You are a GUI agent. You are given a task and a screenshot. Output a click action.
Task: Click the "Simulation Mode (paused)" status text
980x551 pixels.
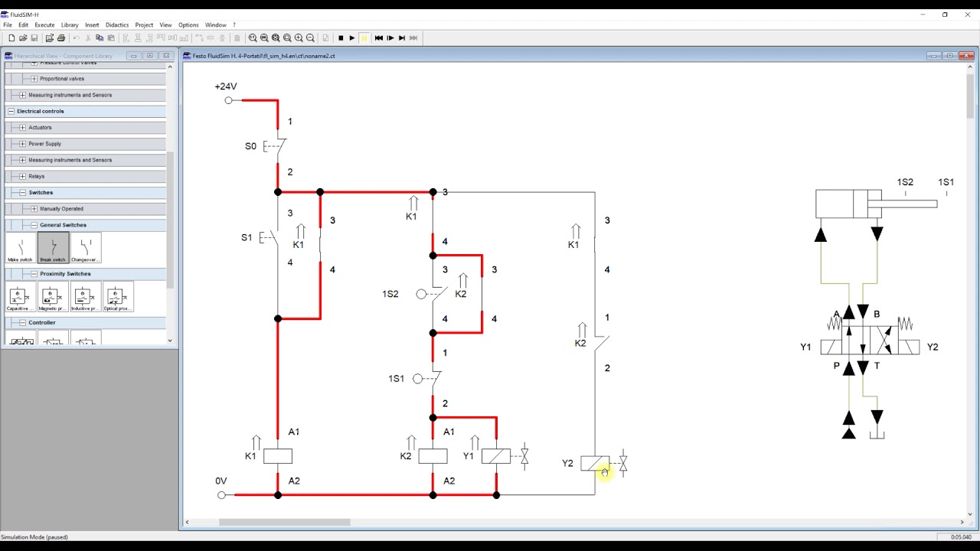click(34, 537)
